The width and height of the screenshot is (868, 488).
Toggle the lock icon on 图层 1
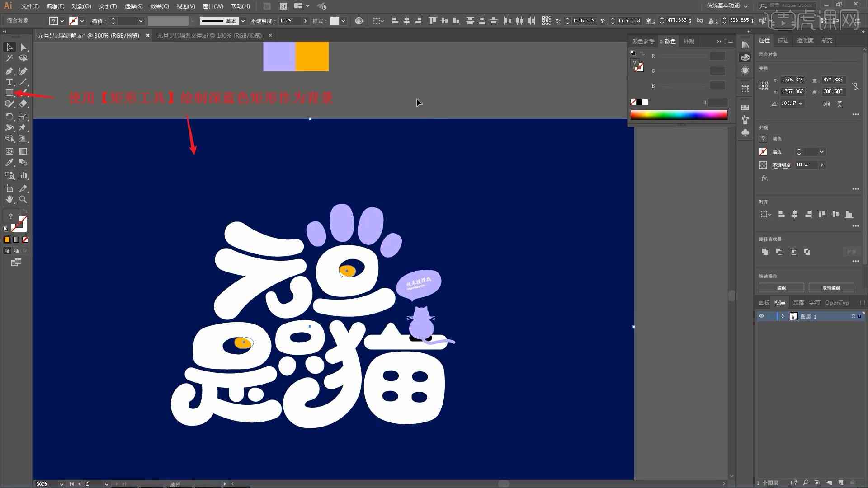tap(771, 316)
